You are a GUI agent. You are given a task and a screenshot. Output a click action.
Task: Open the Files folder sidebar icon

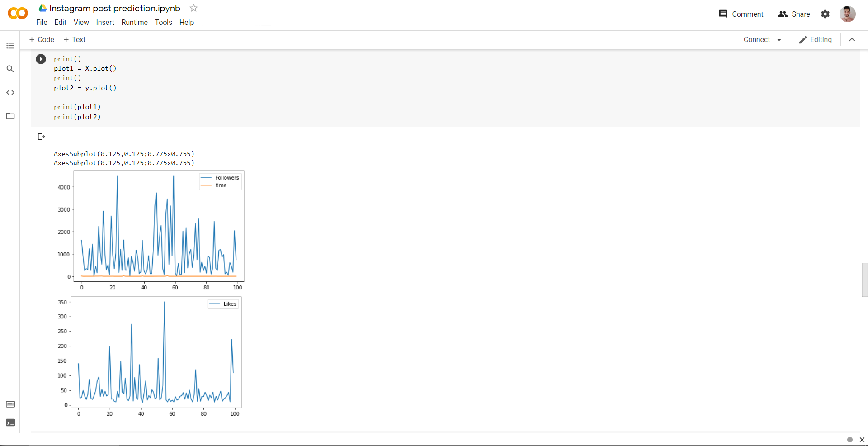[10, 116]
